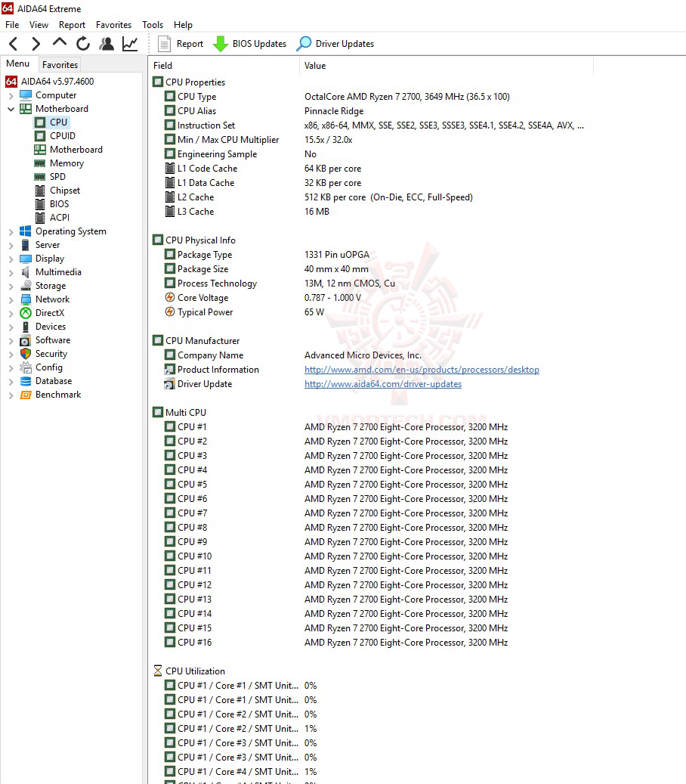Image resolution: width=686 pixels, height=784 pixels.
Task: Click the Server tower icon
Action: click(26, 245)
